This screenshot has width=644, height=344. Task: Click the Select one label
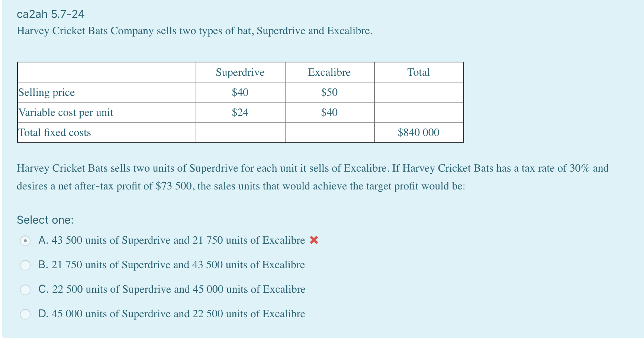[x=45, y=220]
